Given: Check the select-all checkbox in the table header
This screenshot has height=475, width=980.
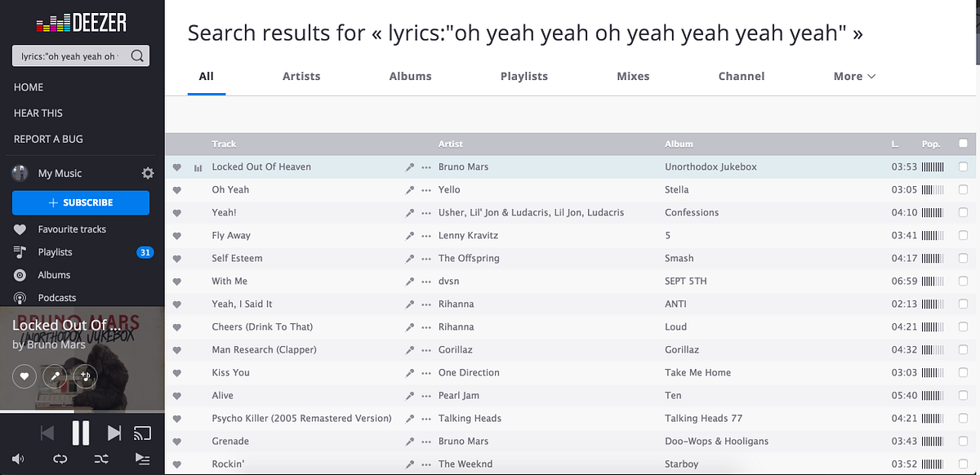Looking at the screenshot, I should click(963, 144).
